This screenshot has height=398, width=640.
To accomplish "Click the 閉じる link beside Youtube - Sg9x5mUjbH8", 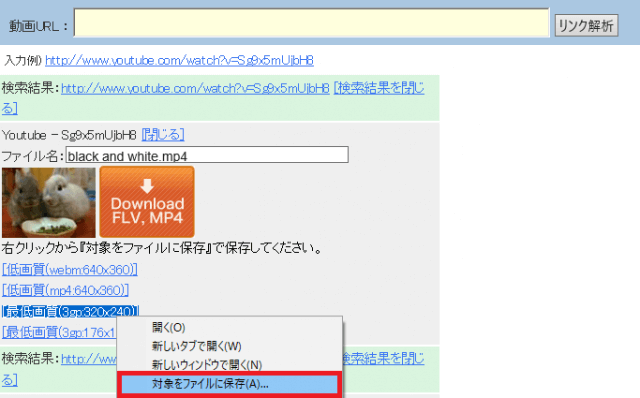I will [163, 135].
